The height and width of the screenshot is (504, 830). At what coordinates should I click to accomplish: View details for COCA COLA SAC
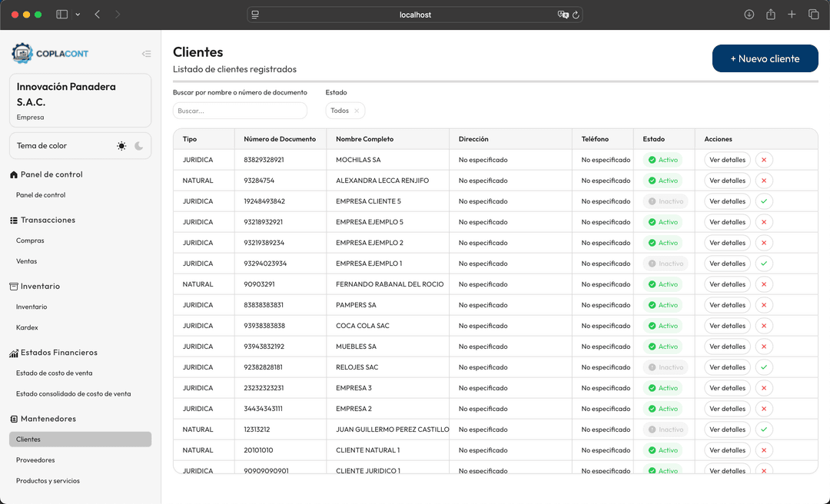[x=727, y=326]
